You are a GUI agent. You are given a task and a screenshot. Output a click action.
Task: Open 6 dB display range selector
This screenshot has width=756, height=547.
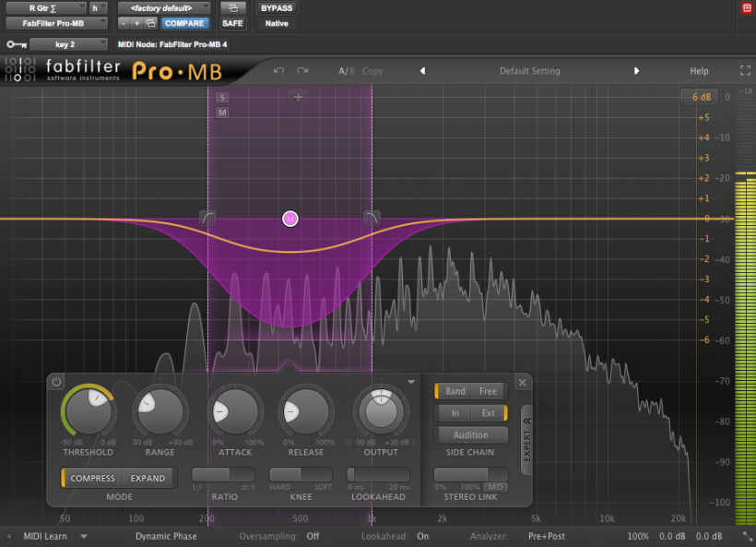click(x=701, y=97)
